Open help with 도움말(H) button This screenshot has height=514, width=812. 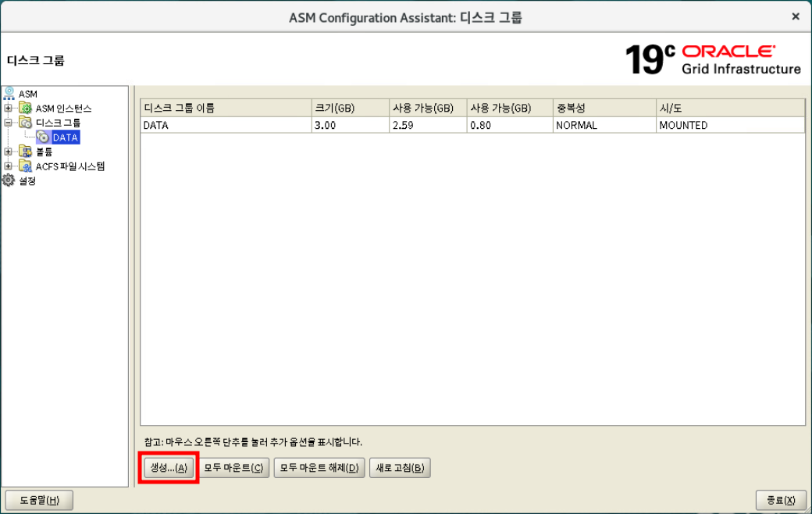click(x=39, y=500)
